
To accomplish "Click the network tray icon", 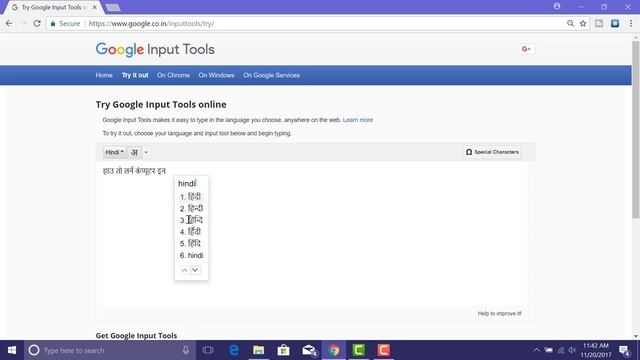I will tap(561, 350).
